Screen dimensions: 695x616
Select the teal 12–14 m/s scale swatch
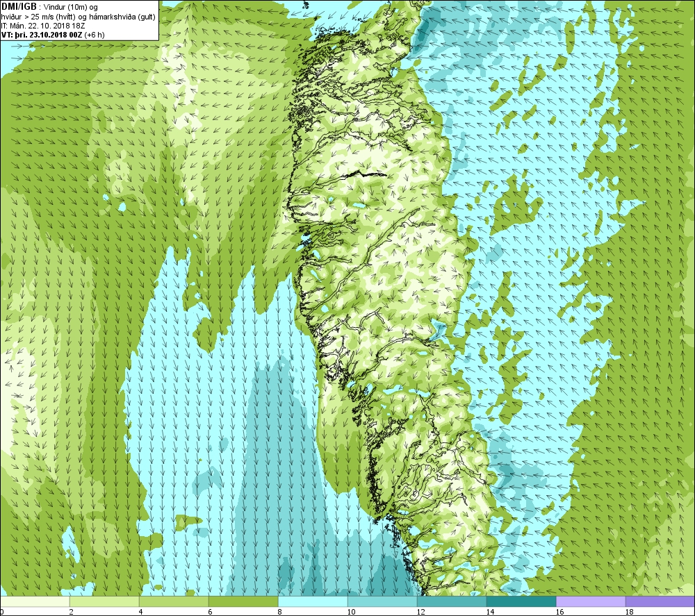coord(452,601)
